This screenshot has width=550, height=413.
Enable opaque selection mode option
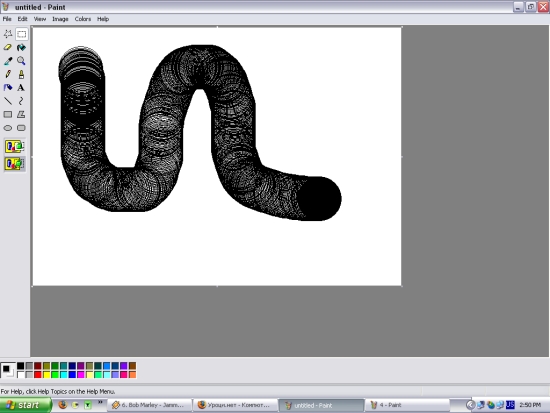click(14, 146)
